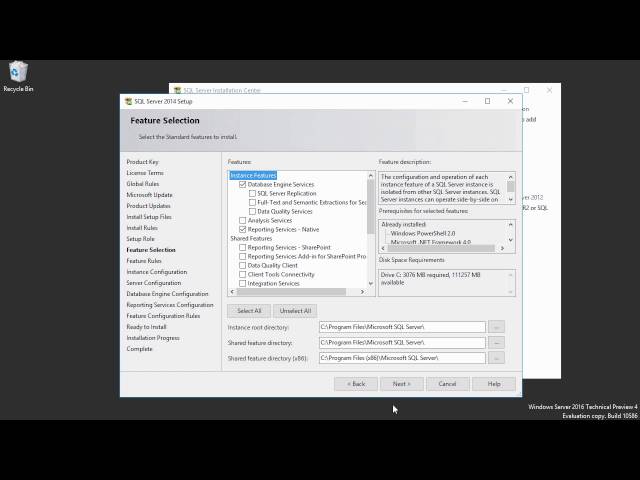Screen dimensions: 640x480
Task: Click the SQL Server 2014 Setup title icon
Action: click(128, 101)
